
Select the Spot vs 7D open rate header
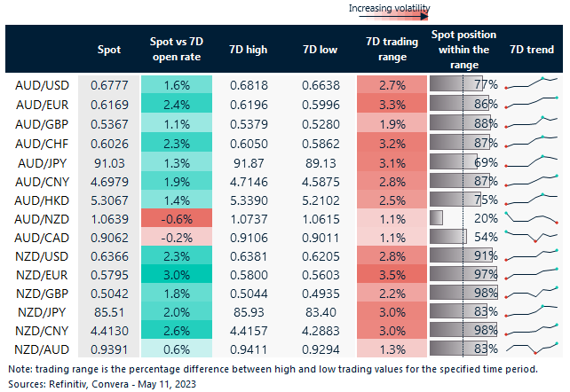click(x=177, y=50)
